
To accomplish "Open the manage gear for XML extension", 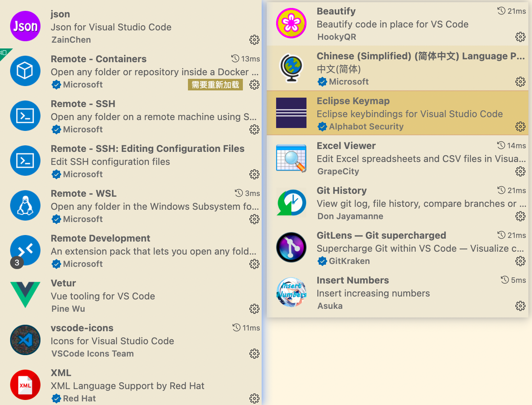I will coord(254,398).
